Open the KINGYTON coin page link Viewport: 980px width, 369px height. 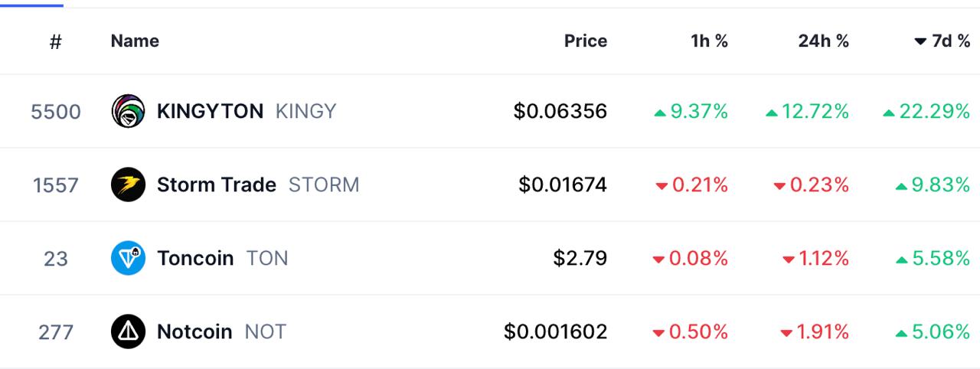(210, 111)
